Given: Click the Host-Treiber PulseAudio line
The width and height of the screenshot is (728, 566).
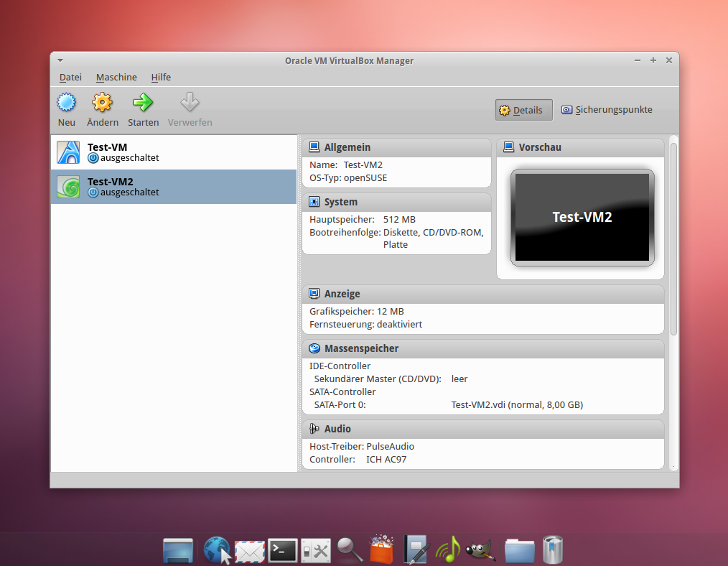Looking at the screenshot, I should pyautogui.click(x=362, y=447).
